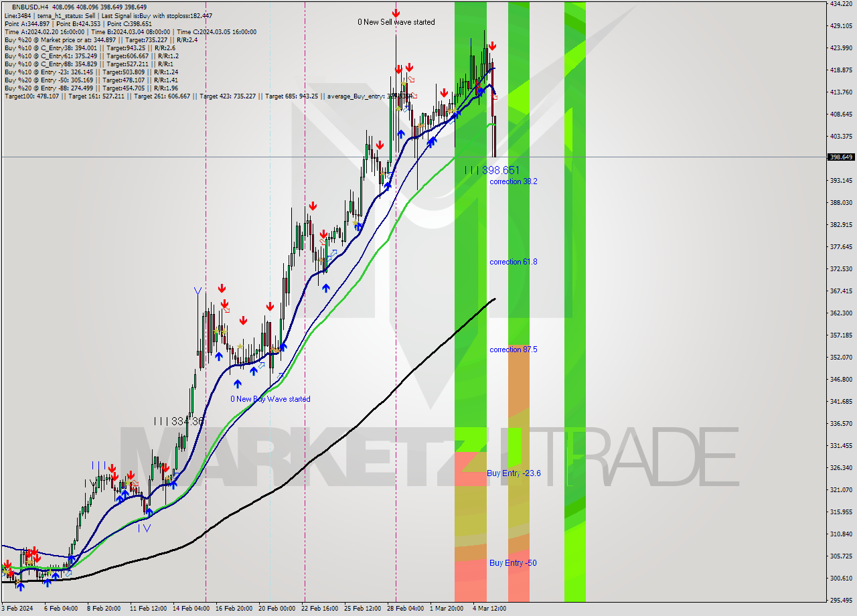The image size is (857, 616).
Task: Click the '3 Feb 2024' time axis label
Action: [x=17, y=609]
